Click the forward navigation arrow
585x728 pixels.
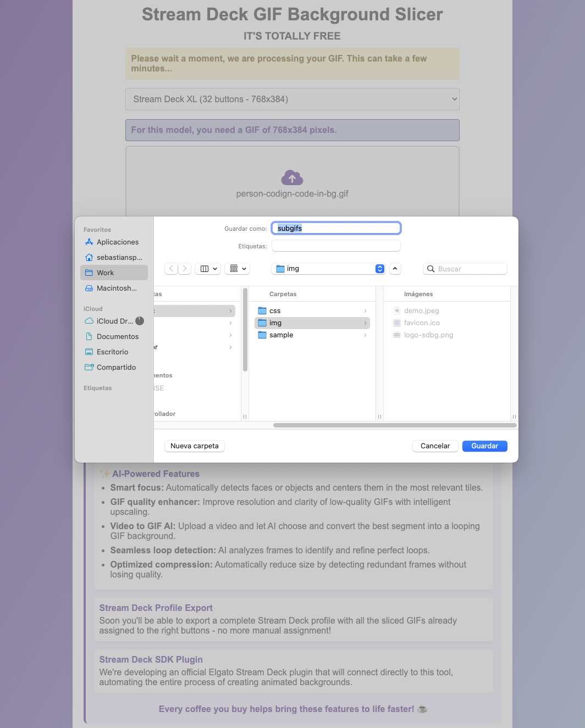pos(185,269)
